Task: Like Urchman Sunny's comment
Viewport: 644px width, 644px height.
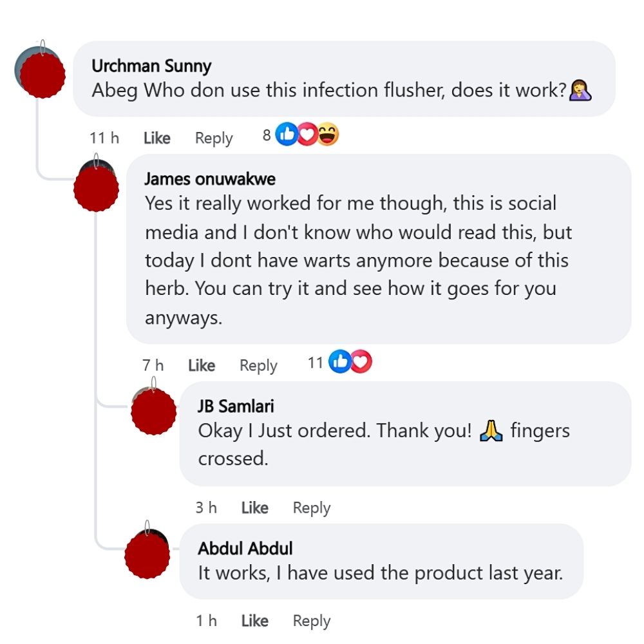Action: pyautogui.click(x=156, y=138)
